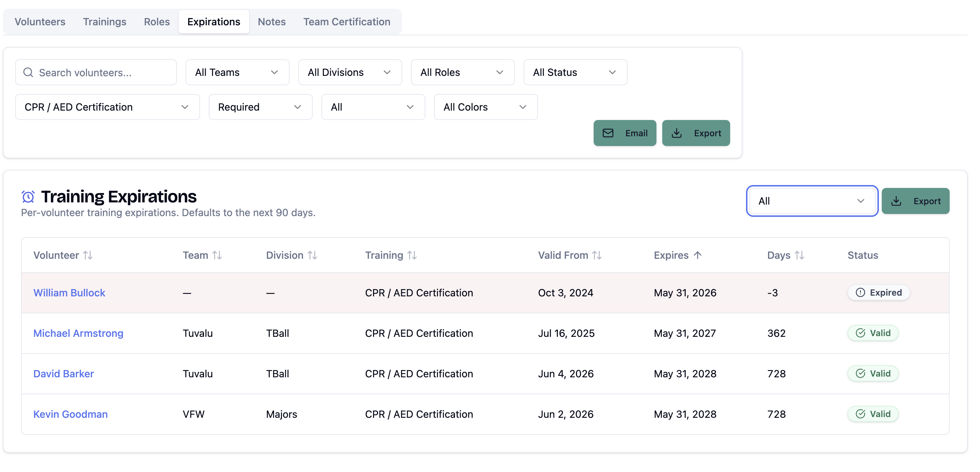Click check-circle icon in Kevin Goodman's Valid badge
Screen dimensions: 980x472
tap(860, 414)
